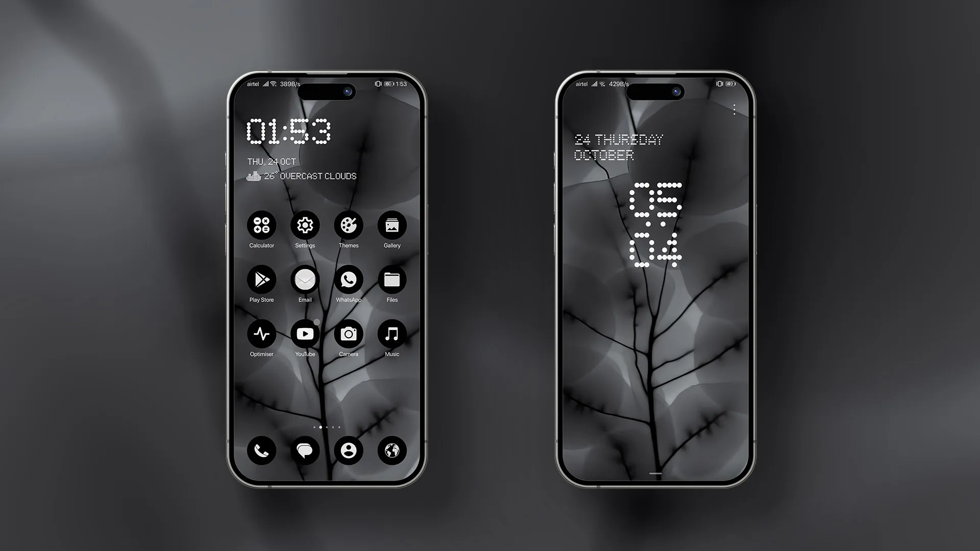The width and height of the screenshot is (980, 551).
Task: Open Camera app
Action: [x=349, y=334]
